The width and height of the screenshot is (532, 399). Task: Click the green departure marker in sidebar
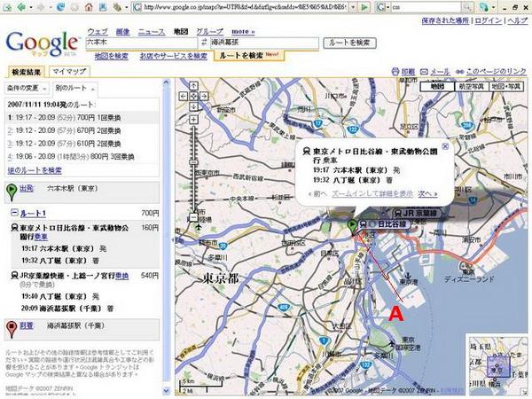click(x=12, y=191)
